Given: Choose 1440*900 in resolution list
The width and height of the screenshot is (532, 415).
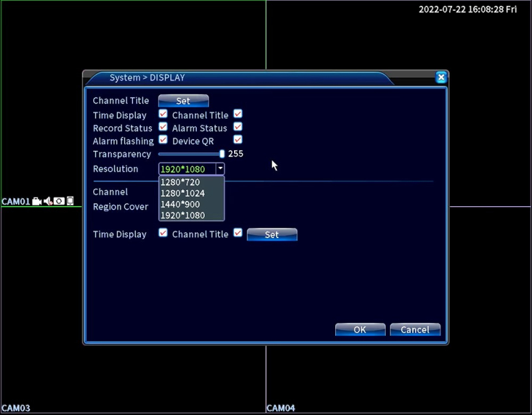Looking at the screenshot, I should click(x=192, y=204).
